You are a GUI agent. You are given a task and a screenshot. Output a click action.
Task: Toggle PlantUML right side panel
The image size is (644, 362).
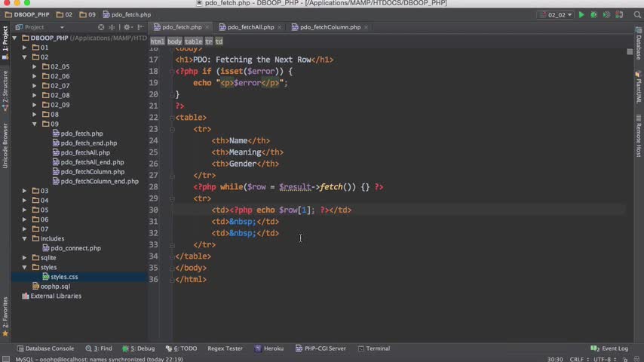(x=639, y=87)
